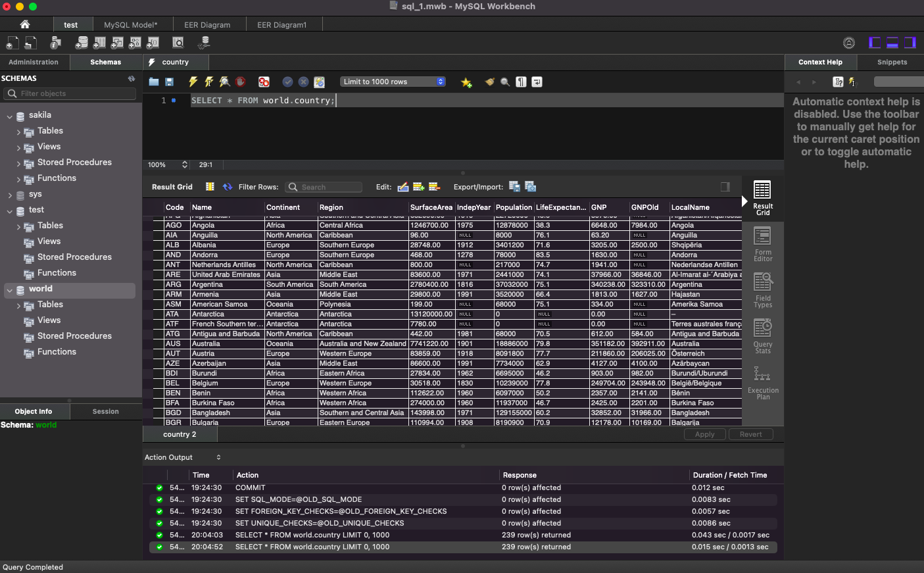Open the object inspector icon

pyautogui.click(x=56, y=43)
